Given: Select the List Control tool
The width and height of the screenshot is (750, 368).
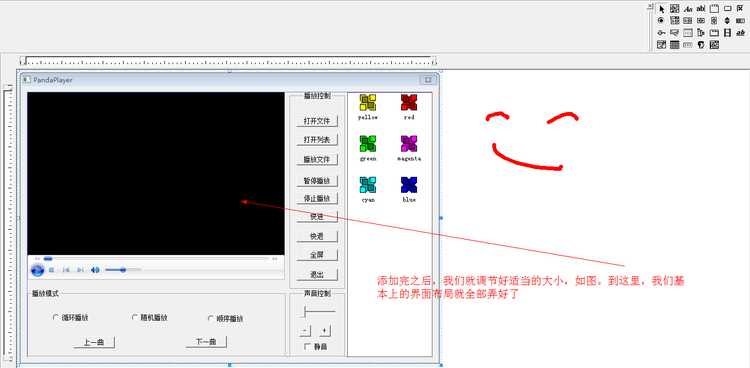Looking at the screenshot, I should (x=688, y=33).
